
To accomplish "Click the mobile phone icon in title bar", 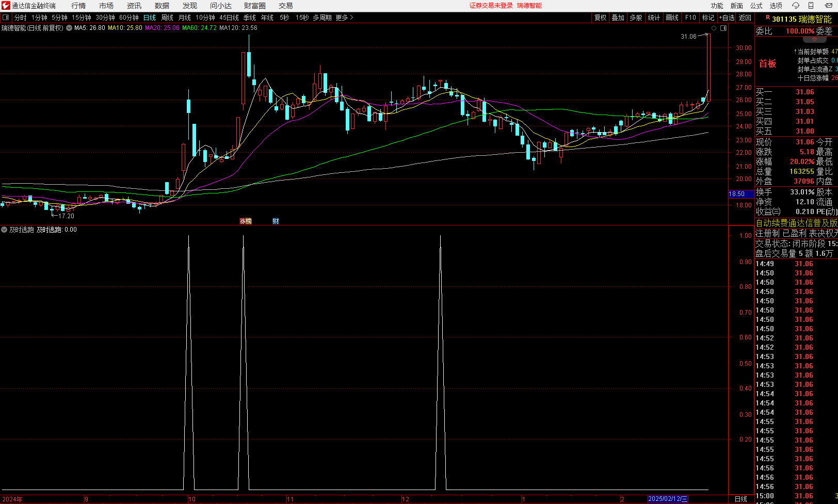I will [x=811, y=6].
